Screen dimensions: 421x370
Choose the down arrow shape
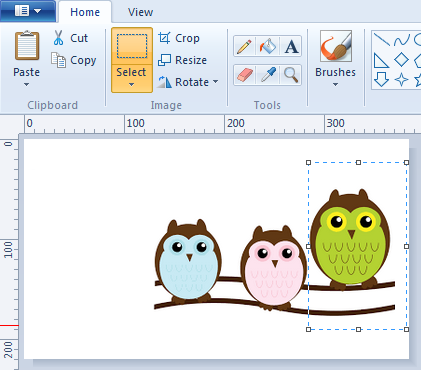coord(381,80)
